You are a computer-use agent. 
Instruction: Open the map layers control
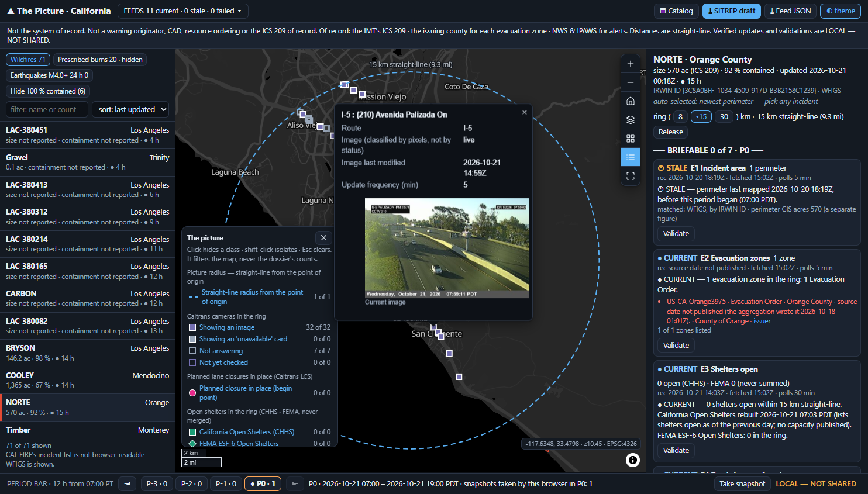pyautogui.click(x=630, y=120)
